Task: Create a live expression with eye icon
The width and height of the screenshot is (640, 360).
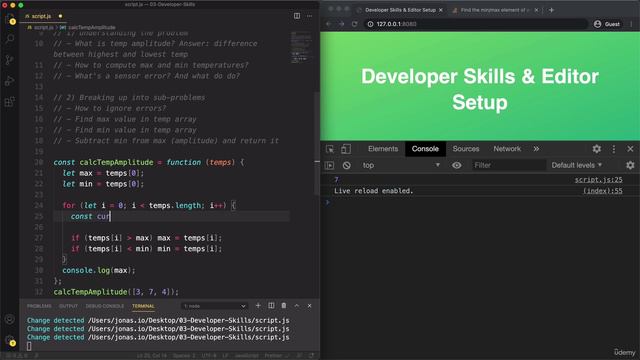Action: (x=457, y=165)
